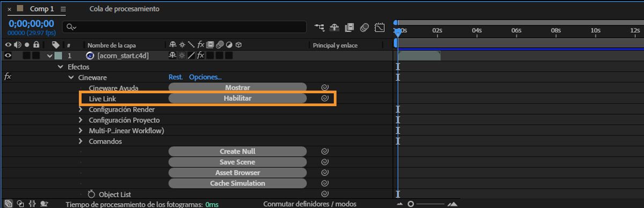The width and height of the screenshot is (644, 208).
Task: Toggle the fx effects switch on acorn_start.c4d
Action: 200,55
